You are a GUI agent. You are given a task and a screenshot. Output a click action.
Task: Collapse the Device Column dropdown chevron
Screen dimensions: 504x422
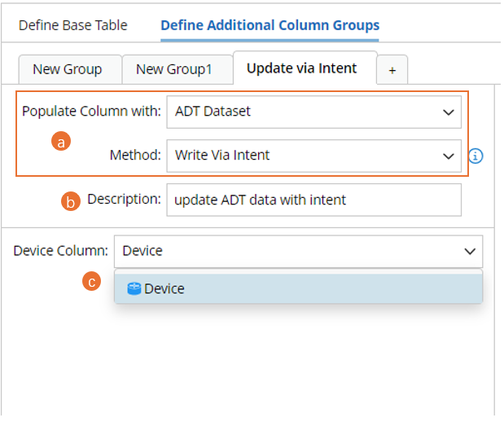[x=469, y=251]
